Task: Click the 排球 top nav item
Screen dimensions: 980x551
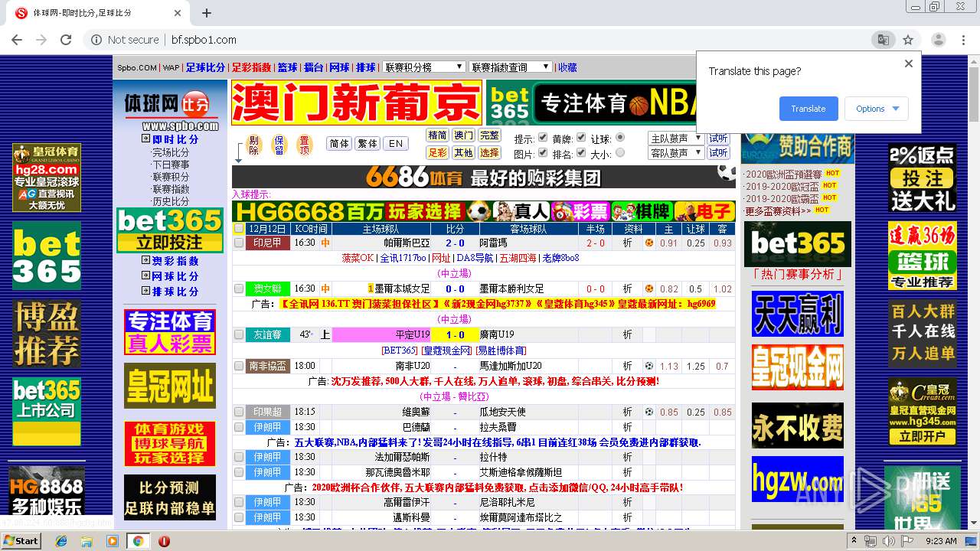Action: [365, 67]
